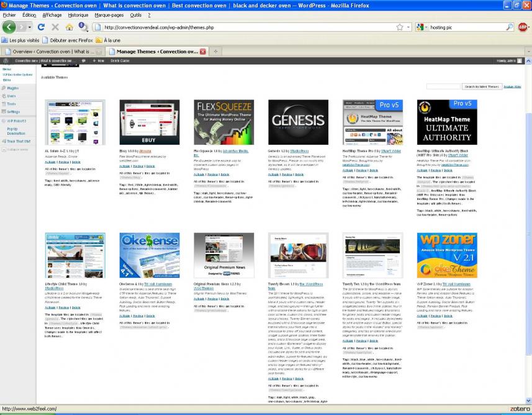The width and height of the screenshot is (532, 415).
Task: Click the Forward navigation arrow
Action: tap(22, 27)
